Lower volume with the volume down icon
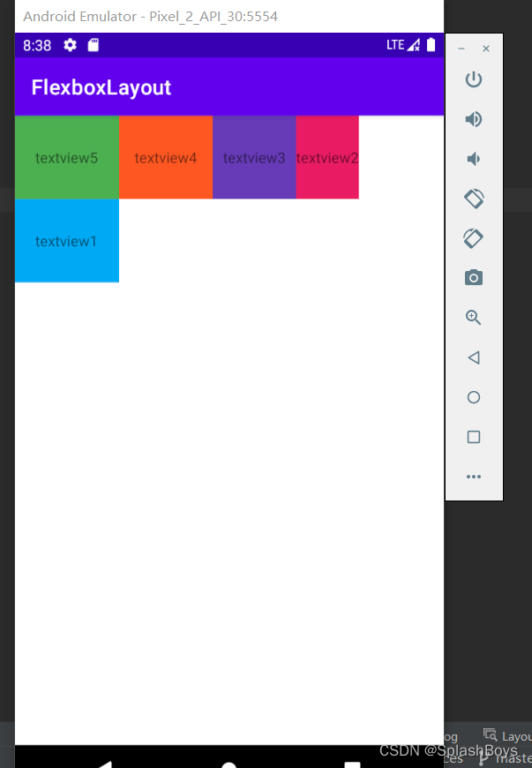Image resolution: width=532 pixels, height=768 pixels. tap(472, 159)
